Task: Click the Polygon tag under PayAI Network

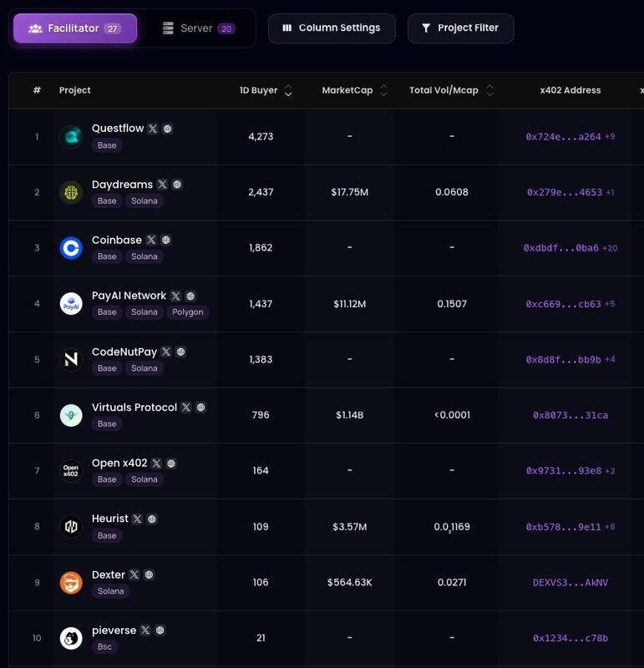Action: pyautogui.click(x=187, y=312)
